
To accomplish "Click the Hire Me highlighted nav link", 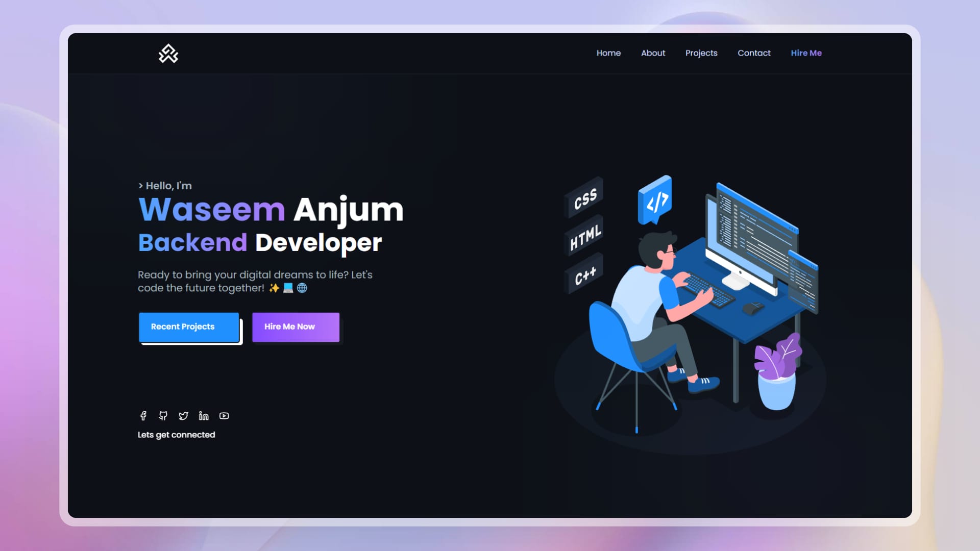I will point(805,53).
